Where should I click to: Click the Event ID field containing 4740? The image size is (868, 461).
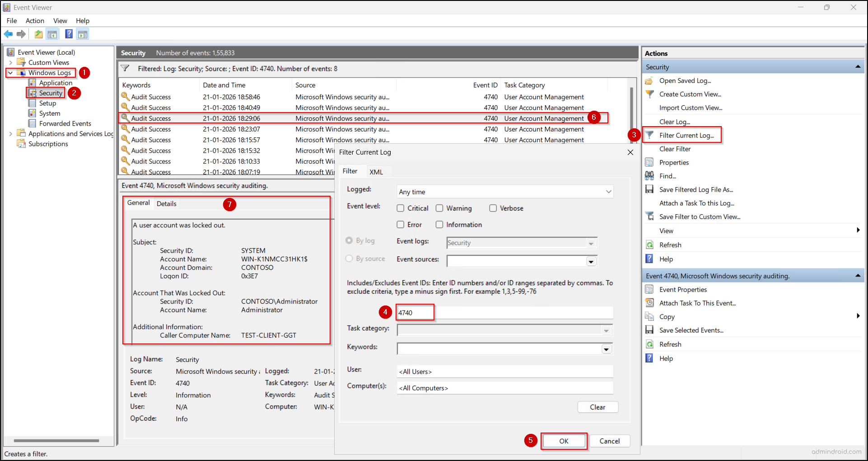click(x=414, y=312)
